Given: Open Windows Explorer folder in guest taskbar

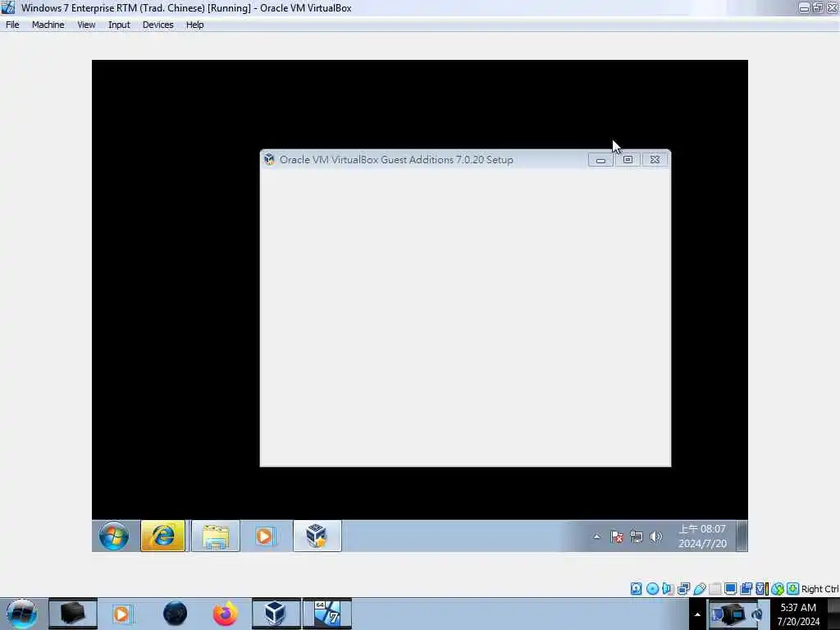Looking at the screenshot, I should pyautogui.click(x=216, y=536).
